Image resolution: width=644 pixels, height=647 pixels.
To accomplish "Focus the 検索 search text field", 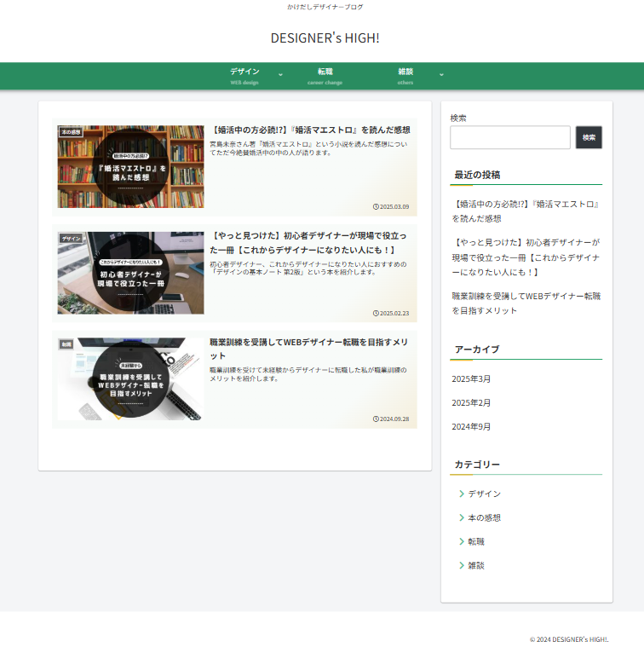I will click(509, 137).
